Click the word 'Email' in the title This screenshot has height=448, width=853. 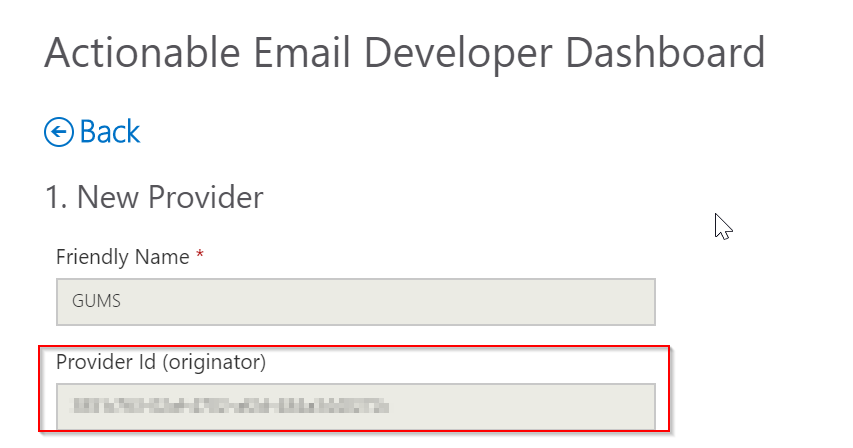point(301,52)
